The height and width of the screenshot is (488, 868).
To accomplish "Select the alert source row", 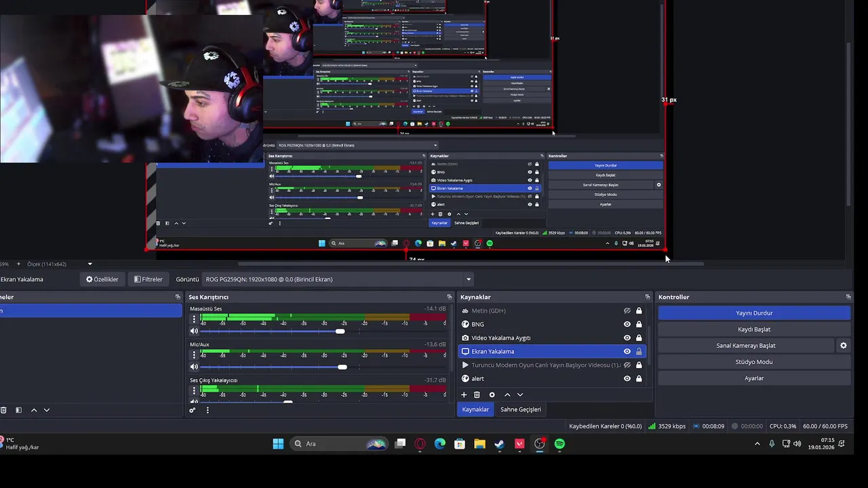I will [x=552, y=378].
